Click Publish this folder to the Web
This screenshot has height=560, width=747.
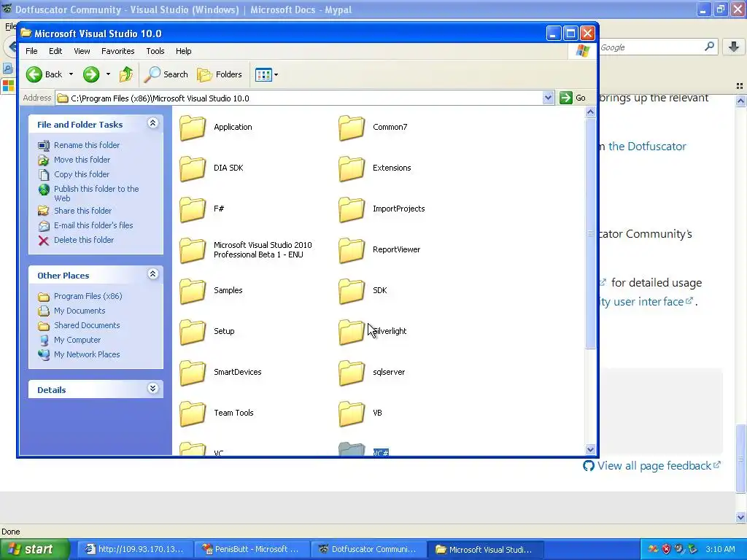96,193
